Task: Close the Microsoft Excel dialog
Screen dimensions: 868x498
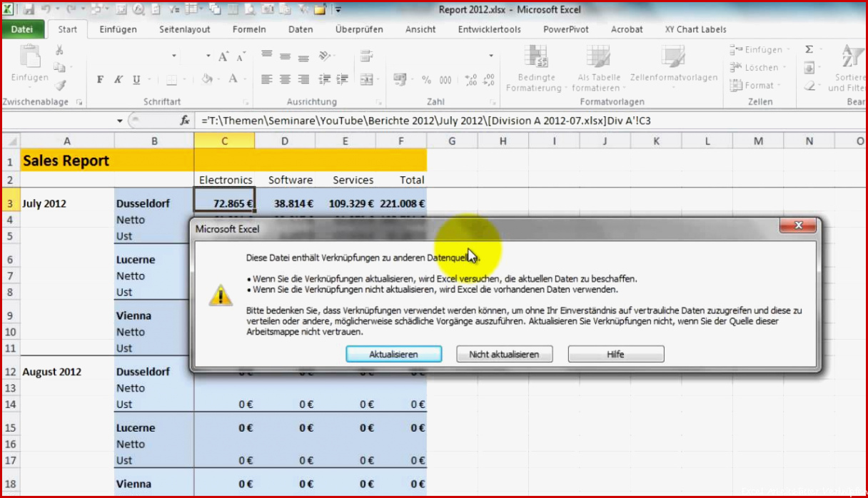Action: click(797, 226)
